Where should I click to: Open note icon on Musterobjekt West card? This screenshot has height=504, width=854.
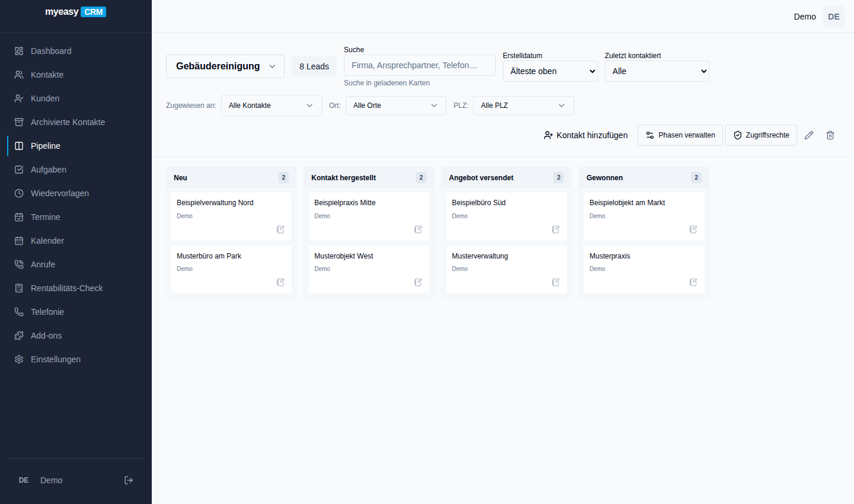(418, 282)
